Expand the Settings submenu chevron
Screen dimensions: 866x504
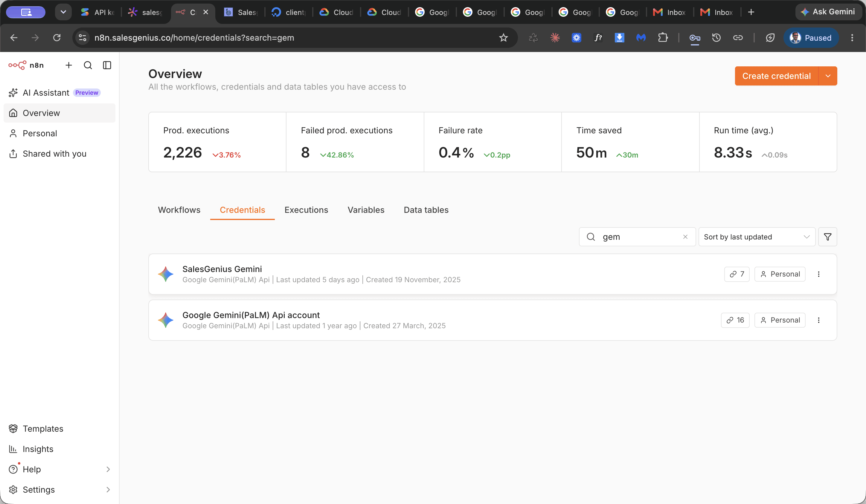[x=108, y=489]
